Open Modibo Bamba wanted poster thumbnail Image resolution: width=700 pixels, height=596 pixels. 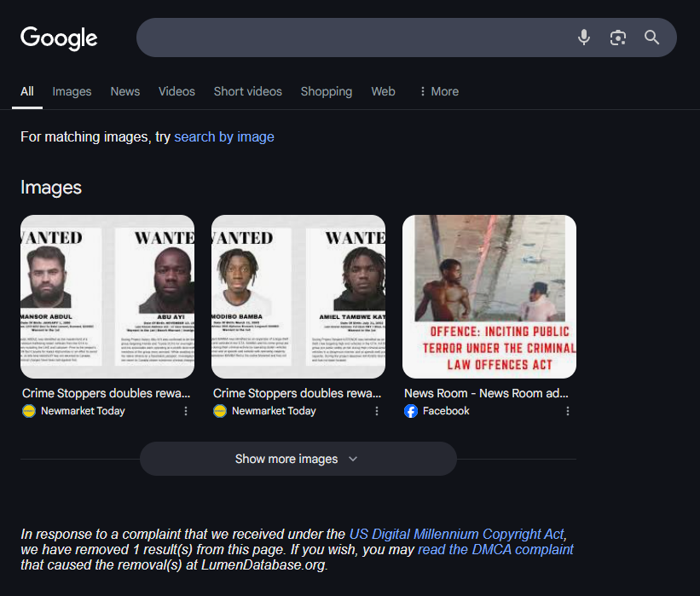point(298,297)
